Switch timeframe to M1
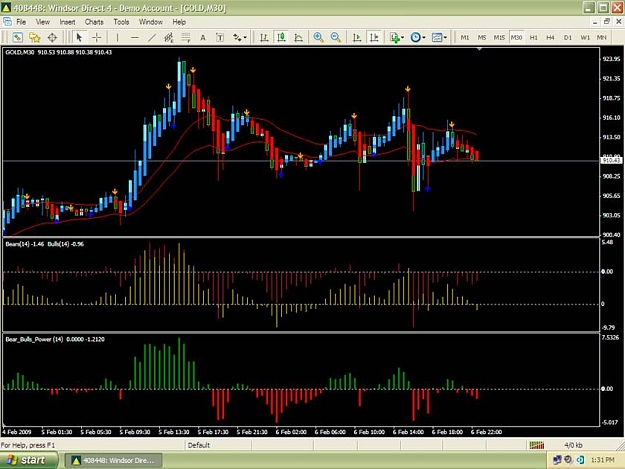Viewport: 625px width, 469px height. click(x=465, y=37)
